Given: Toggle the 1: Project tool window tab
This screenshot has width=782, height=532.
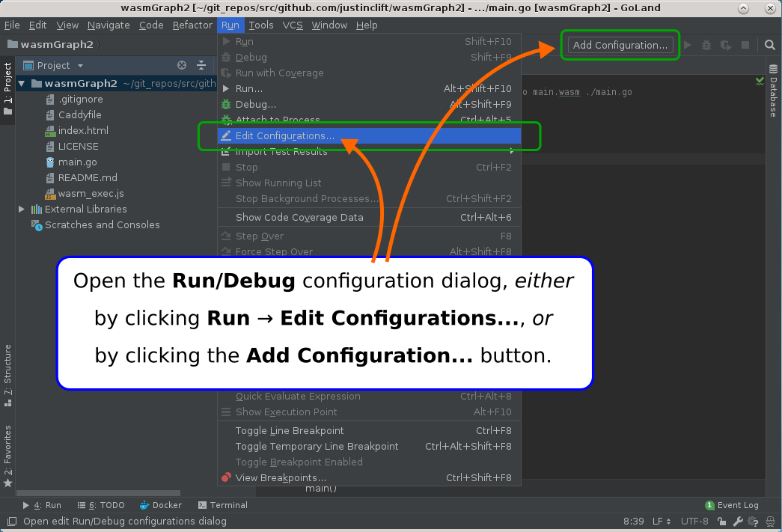Looking at the screenshot, I should [7, 88].
